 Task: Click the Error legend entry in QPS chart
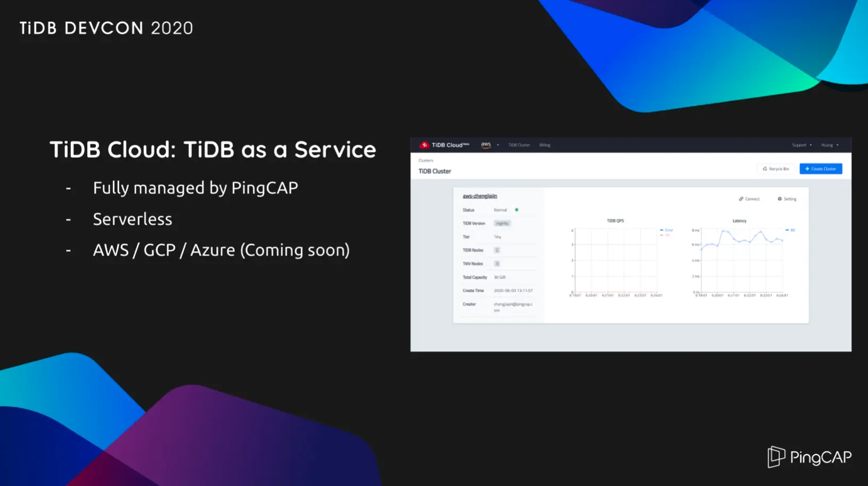tap(667, 230)
